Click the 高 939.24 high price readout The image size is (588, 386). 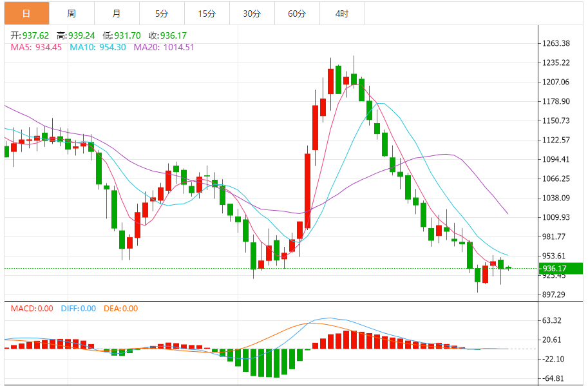pyautogui.click(x=75, y=36)
